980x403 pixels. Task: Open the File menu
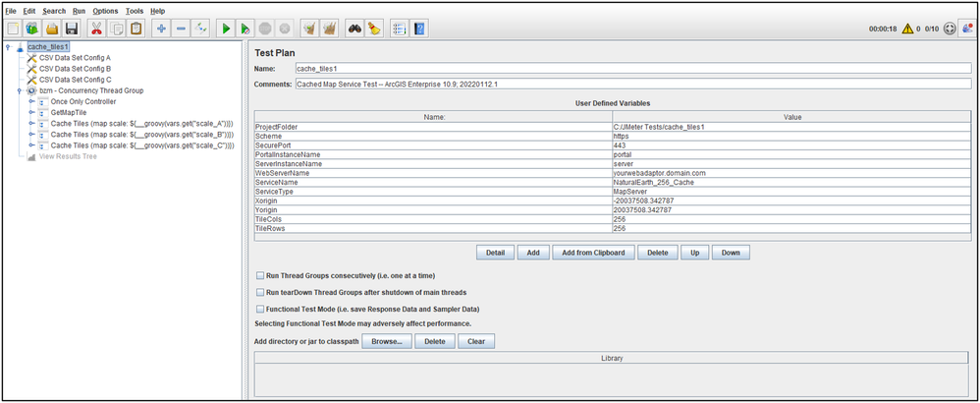pyautogui.click(x=11, y=11)
